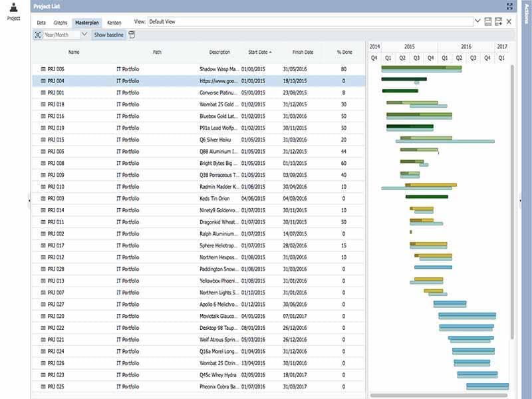Click the % Done column header

pos(344,52)
